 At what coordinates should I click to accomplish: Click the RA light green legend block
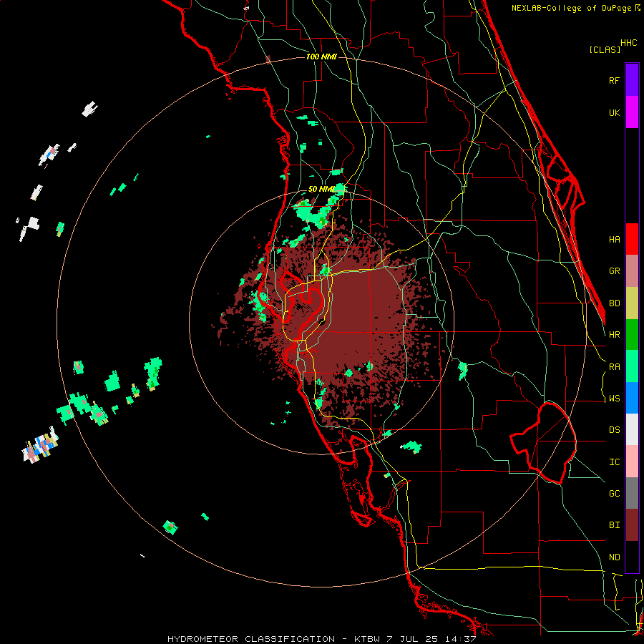(x=632, y=366)
